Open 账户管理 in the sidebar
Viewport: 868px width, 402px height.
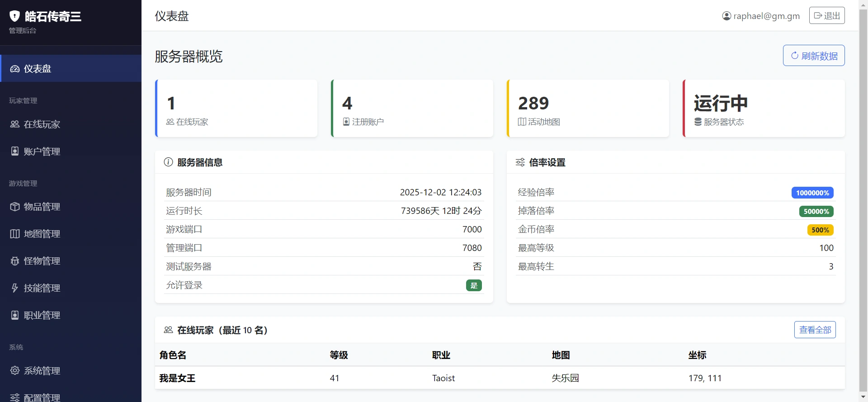point(42,151)
